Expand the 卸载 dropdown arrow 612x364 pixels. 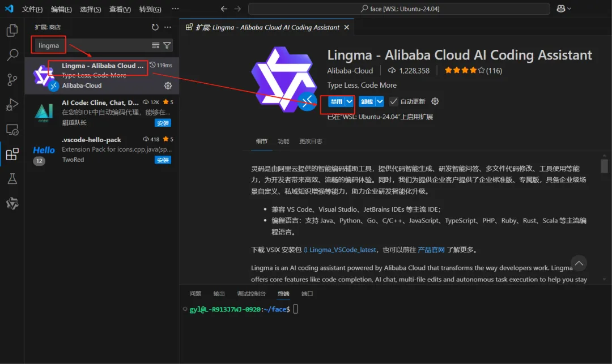point(379,102)
